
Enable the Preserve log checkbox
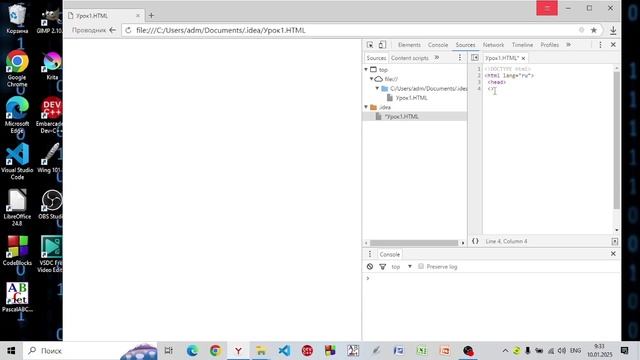pos(421,267)
